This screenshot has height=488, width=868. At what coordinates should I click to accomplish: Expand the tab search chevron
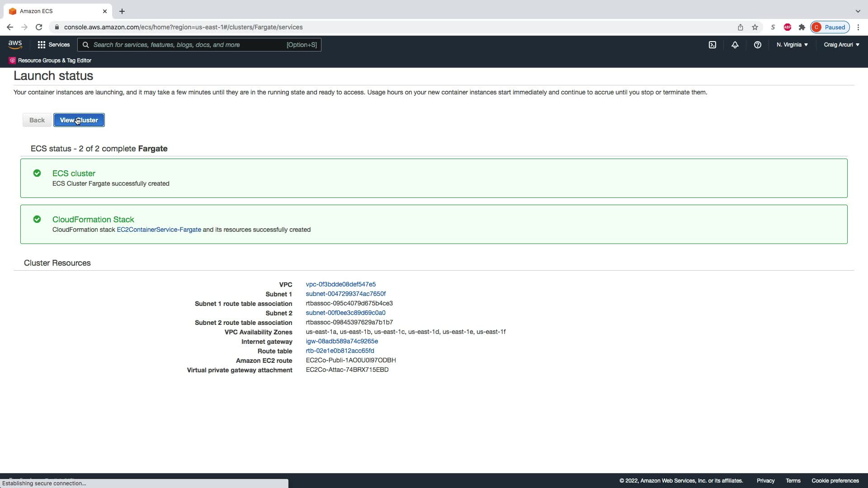point(858,11)
